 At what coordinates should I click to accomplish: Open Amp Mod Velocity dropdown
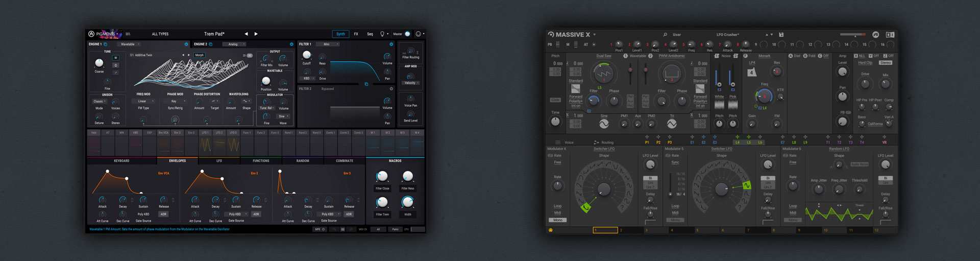tap(411, 83)
